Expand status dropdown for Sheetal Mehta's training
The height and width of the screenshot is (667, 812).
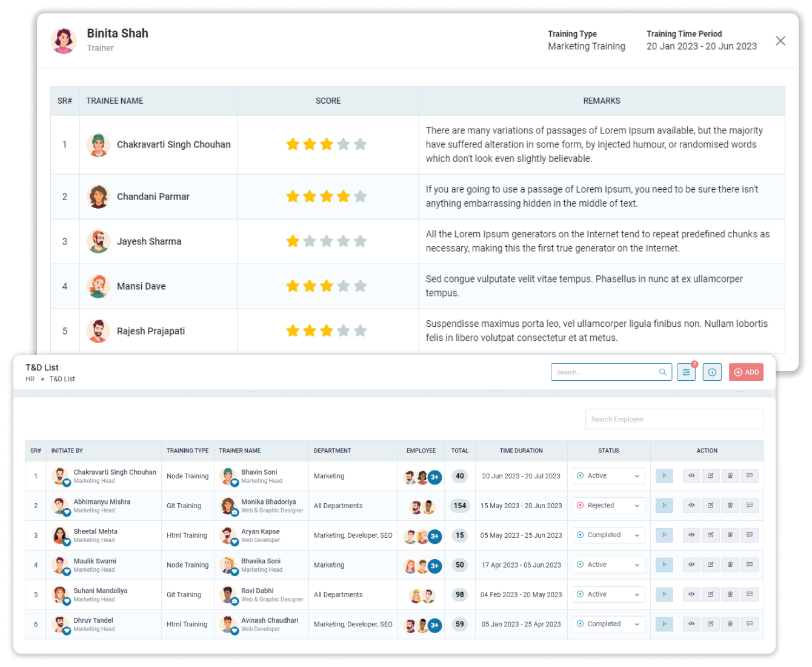[608, 535]
